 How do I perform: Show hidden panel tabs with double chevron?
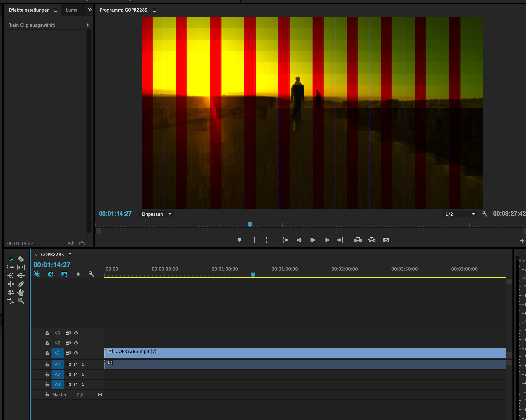90,10
